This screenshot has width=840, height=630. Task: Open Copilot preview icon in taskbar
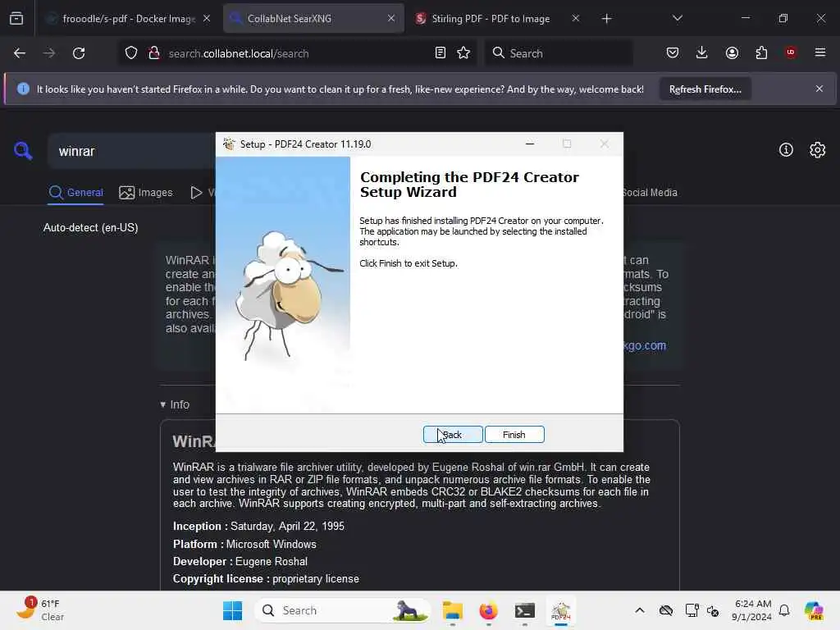(814, 610)
